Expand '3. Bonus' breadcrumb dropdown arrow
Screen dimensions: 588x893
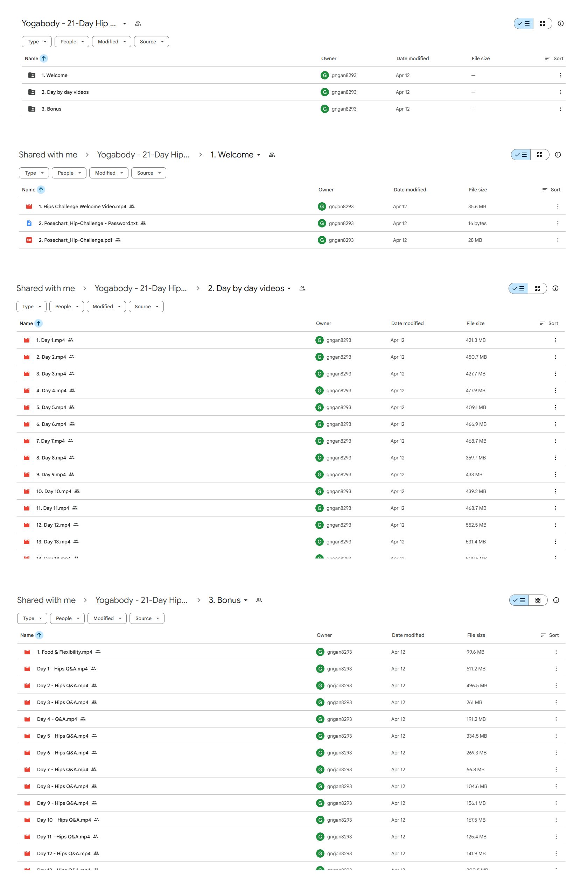tap(246, 600)
